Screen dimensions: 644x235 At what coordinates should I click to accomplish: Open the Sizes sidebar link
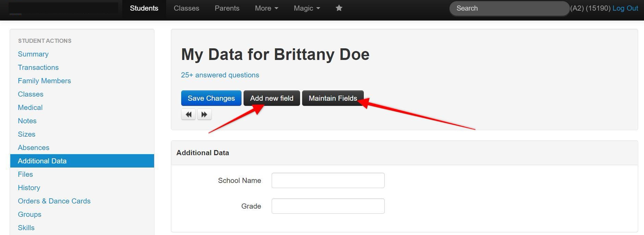tap(27, 134)
